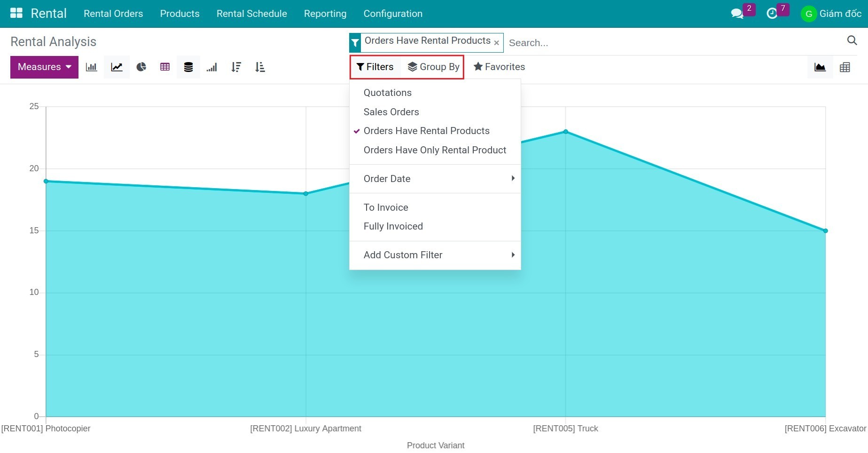Switch to pie chart view
This screenshot has width=868, height=453.
coord(141,67)
